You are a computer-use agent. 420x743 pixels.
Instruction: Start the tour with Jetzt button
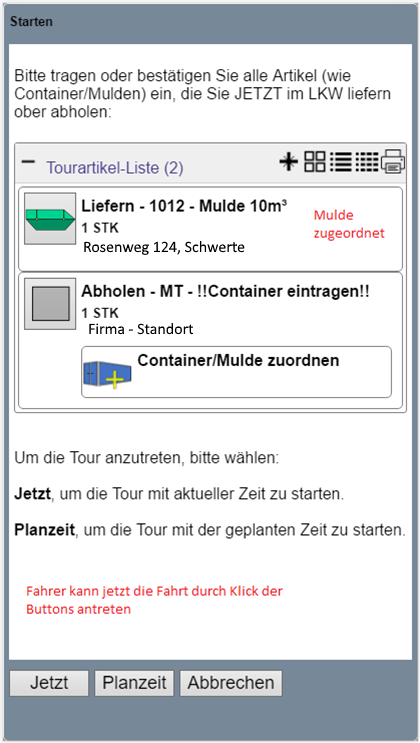pyautogui.click(x=49, y=683)
